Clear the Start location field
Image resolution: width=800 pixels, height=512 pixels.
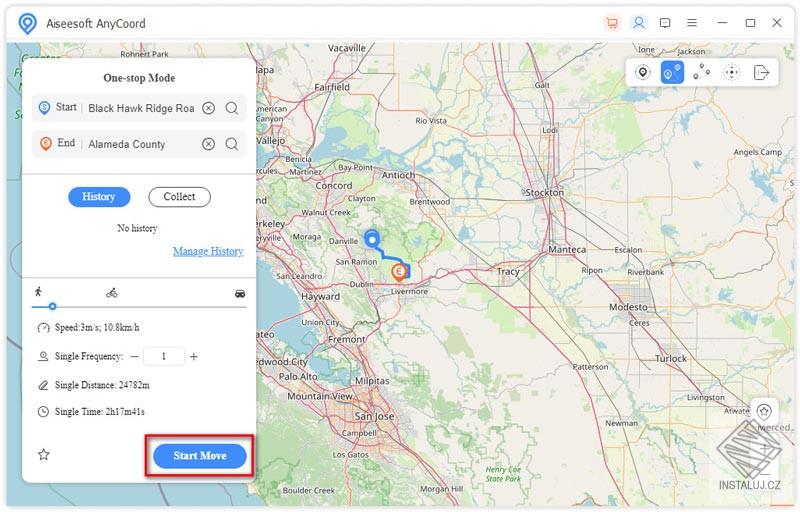point(208,108)
